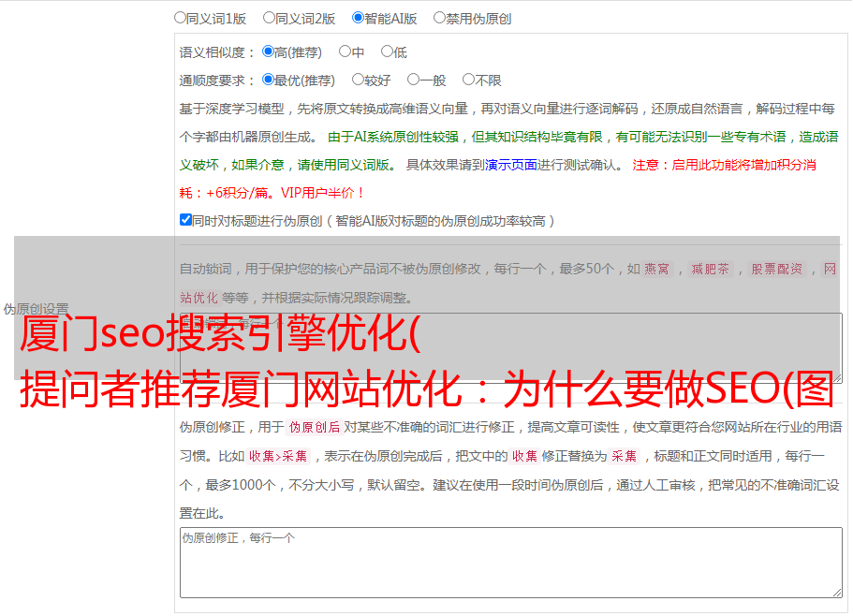Select the 同义词2版 radio option
The height and width of the screenshot is (616, 853).
coord(269,17)
